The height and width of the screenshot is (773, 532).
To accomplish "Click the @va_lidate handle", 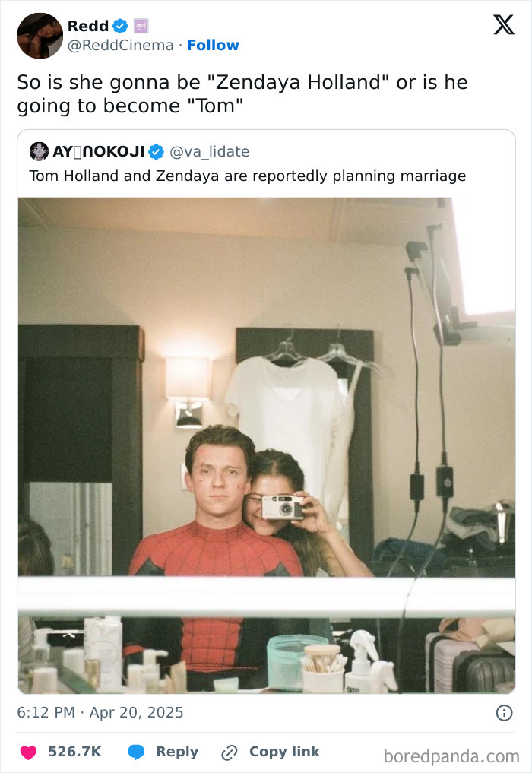I will [x=209, y=151].
